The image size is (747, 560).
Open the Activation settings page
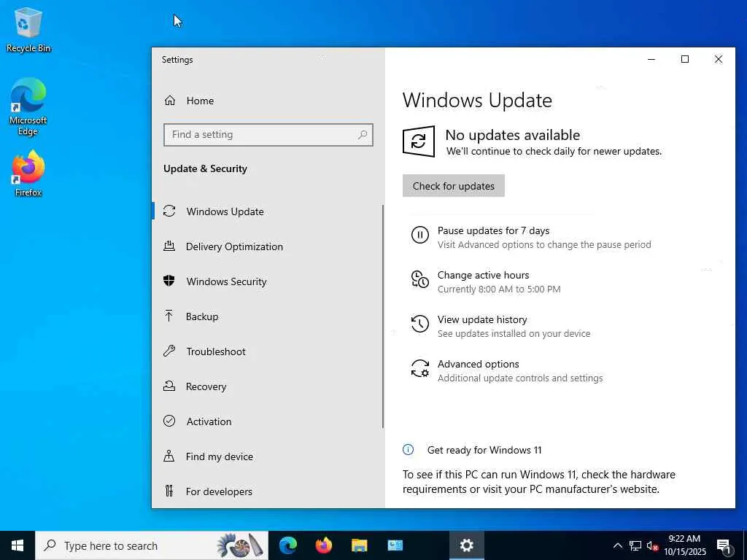[x=268, y=421]
